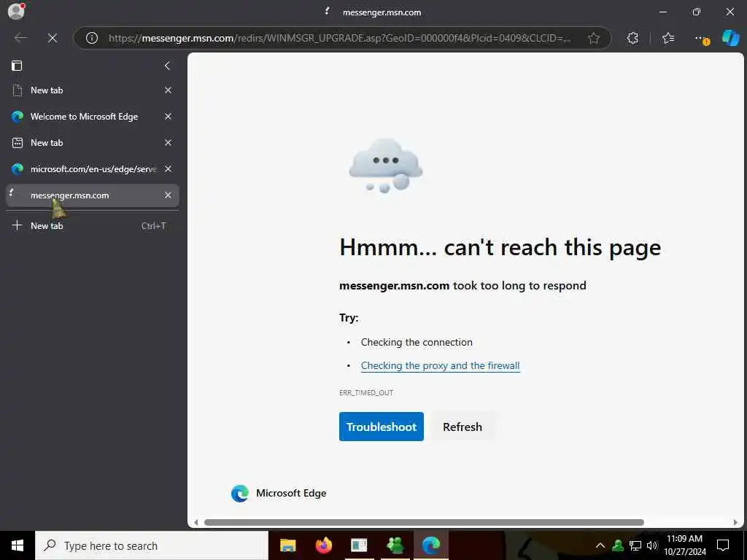
Task: Switch to the calendar-icon New tab
Action: click(x=93, y=143)
